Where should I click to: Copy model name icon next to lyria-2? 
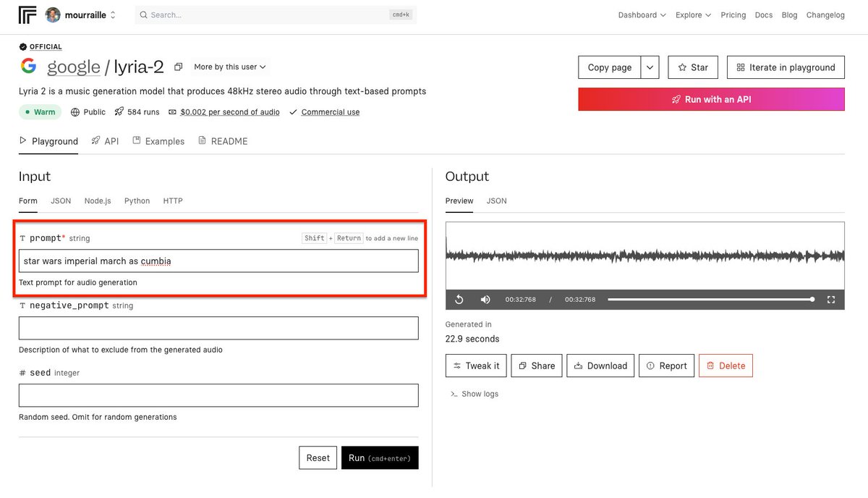point(179,67)
